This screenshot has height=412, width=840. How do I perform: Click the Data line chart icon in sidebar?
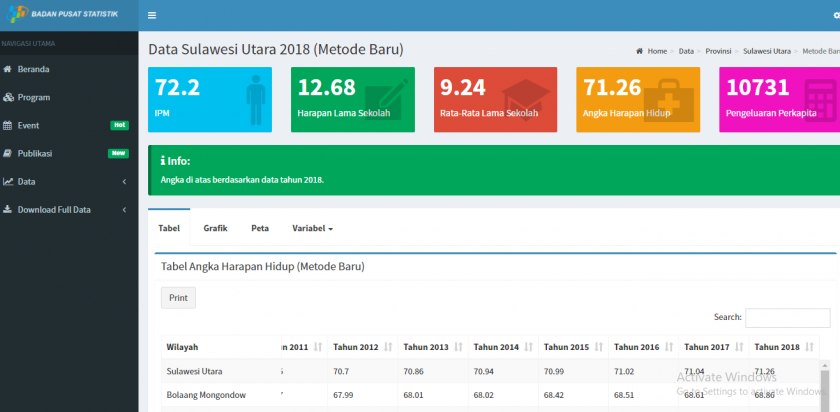(8, 182)
